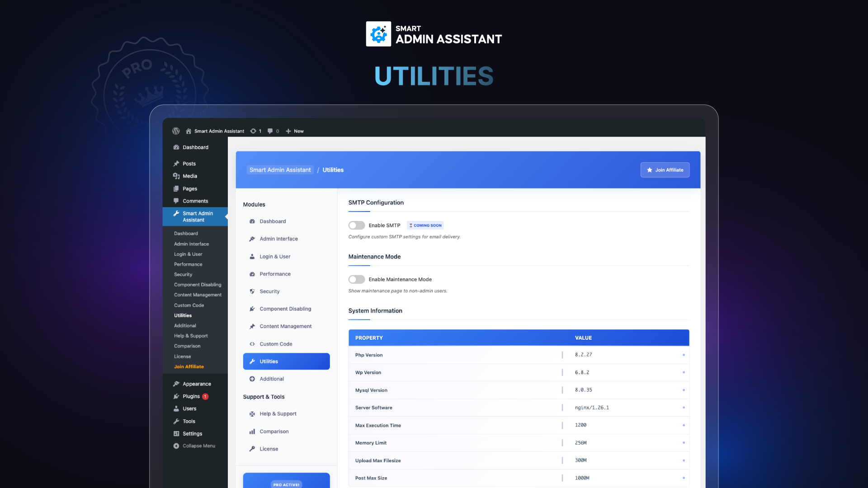Click the home icon beside Smart Admin Assistant
The width and height of the screenshot is (868, 488).
click(x=189, y=131)
